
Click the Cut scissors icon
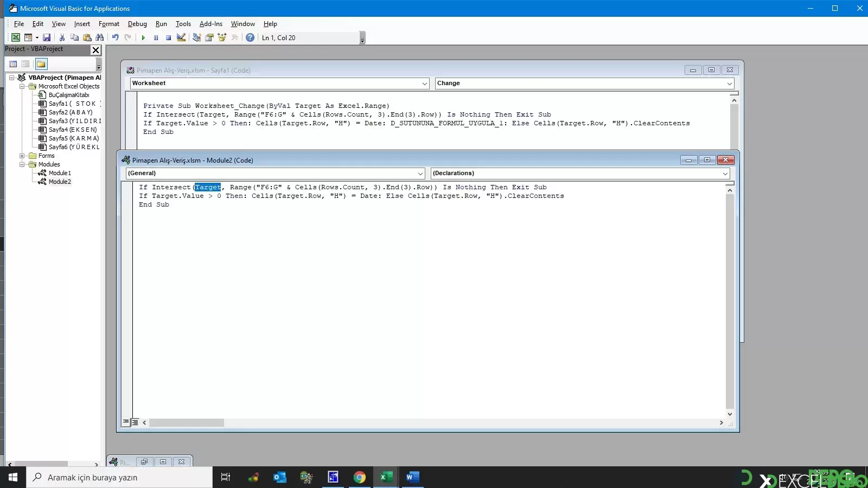click(x=62, y=37)
